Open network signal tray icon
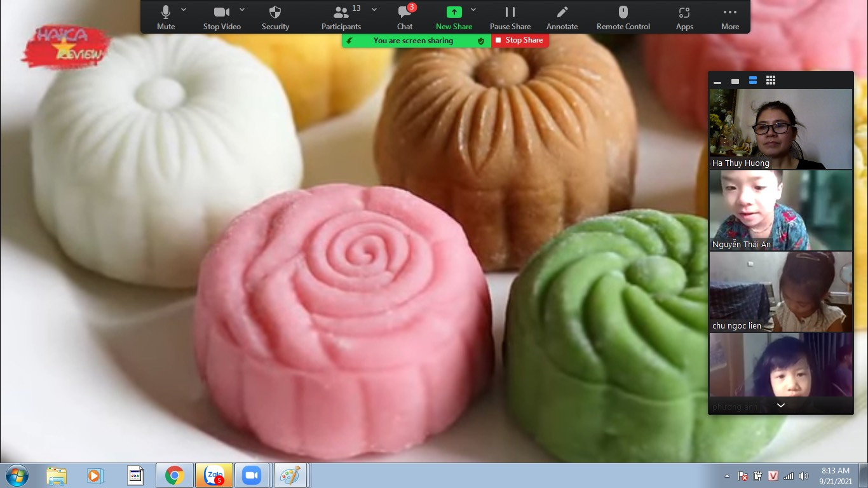This screenshot has width=868, height=488. coord(789,476)
